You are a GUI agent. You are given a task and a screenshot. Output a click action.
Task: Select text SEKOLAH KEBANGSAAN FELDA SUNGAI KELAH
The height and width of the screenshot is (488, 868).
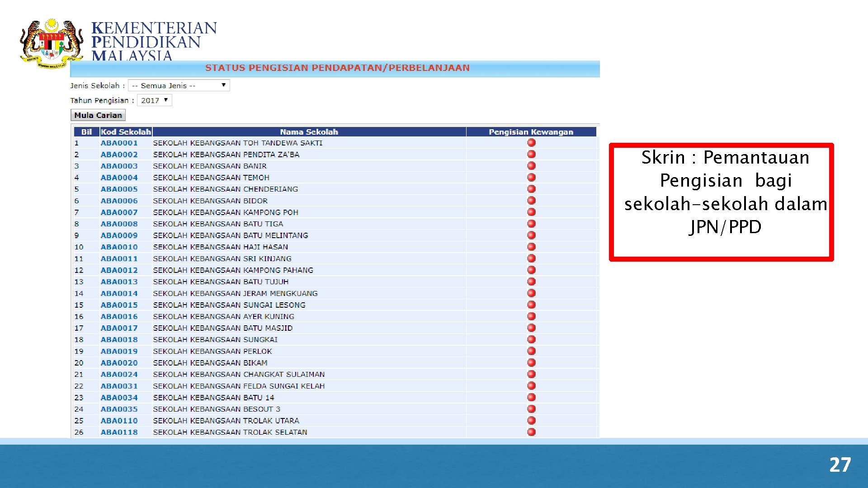239,386
